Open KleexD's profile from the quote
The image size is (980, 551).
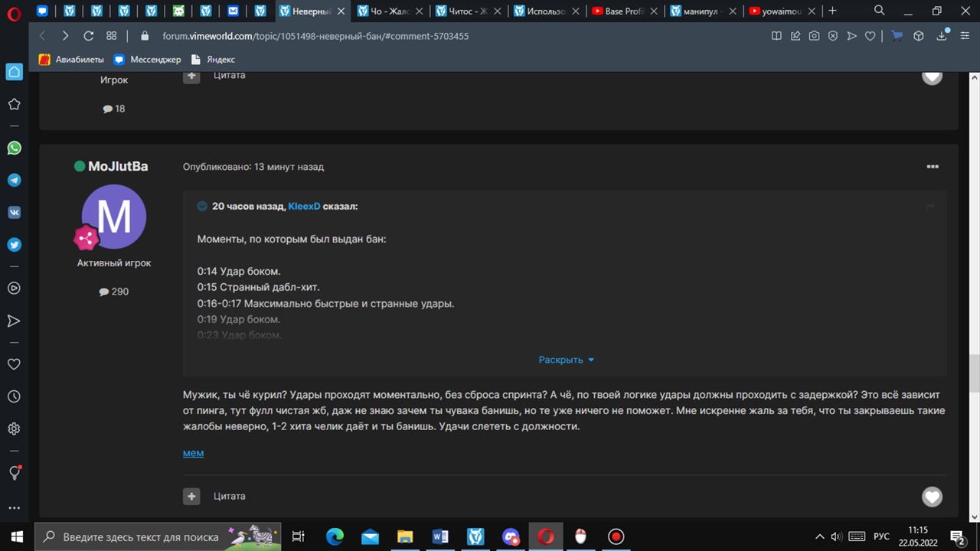pyautogui.click(x=304, y=206)
